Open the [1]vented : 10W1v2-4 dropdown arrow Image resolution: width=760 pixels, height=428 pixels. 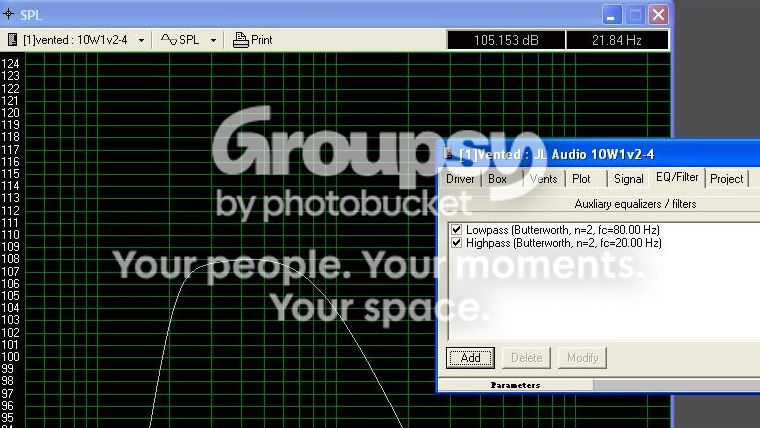tap(141, 40)
